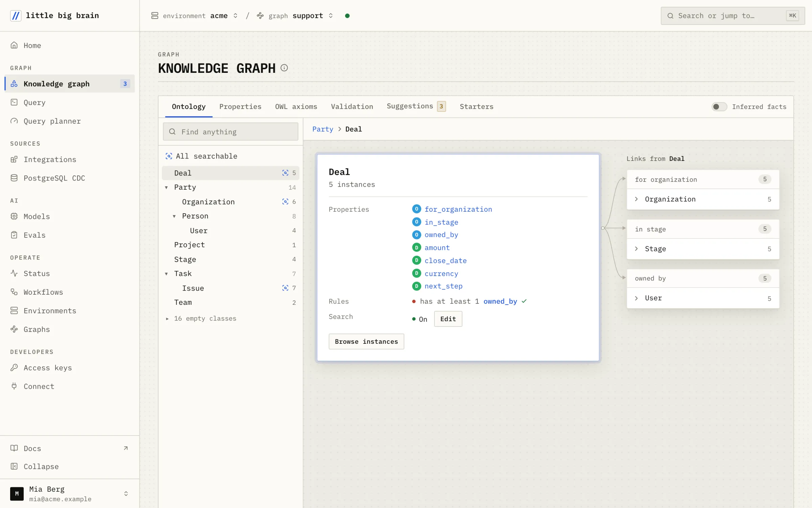Open Graphs in the sidebar
Screen dimensions: 812x508
point(69,329)
